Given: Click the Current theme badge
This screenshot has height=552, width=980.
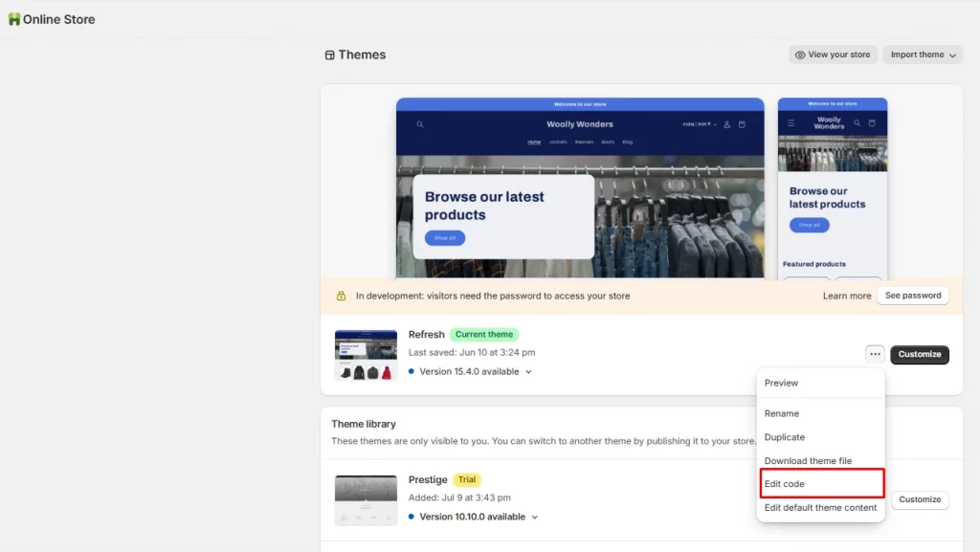Looking at the screenshot, I should (x=483, y=335).
